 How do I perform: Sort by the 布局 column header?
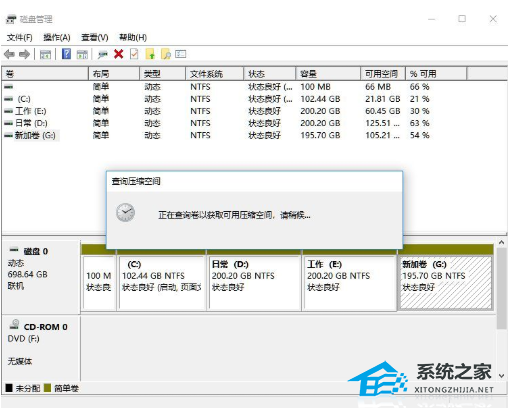pyautogui.click(x=114, y=74)
